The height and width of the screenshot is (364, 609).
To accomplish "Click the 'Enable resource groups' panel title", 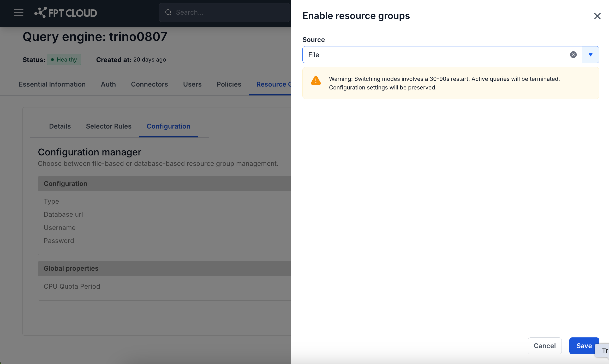I will (x=356, y=16).
